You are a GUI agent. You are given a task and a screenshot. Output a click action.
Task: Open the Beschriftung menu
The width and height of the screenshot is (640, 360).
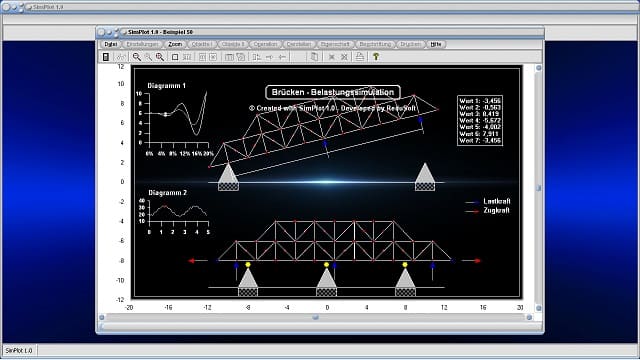[376, 44]
